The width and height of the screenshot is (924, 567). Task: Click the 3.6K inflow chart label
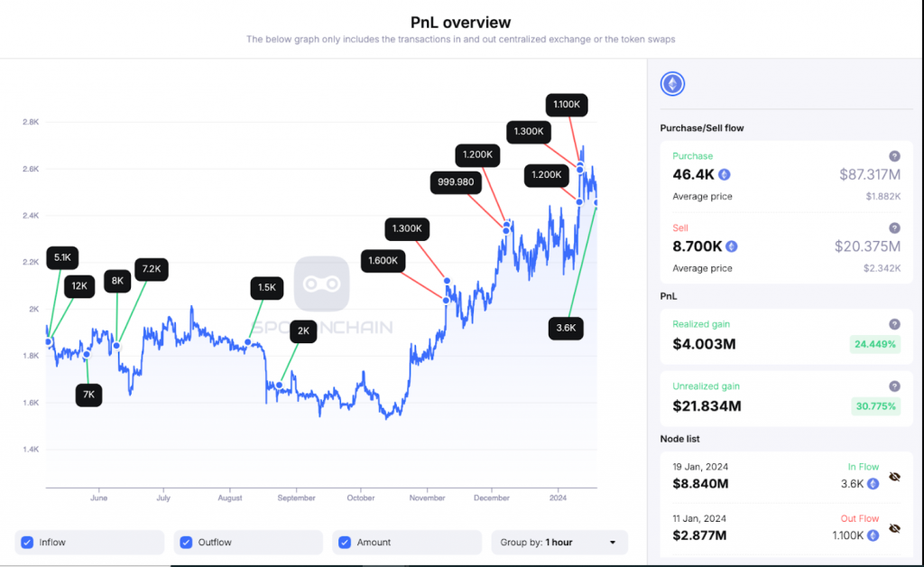(x=566, y=329)
